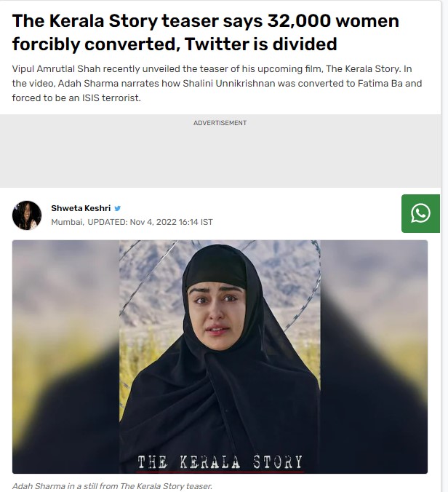
Task: Click The Kerala Story title text on poster
Action: click(220, 462)
